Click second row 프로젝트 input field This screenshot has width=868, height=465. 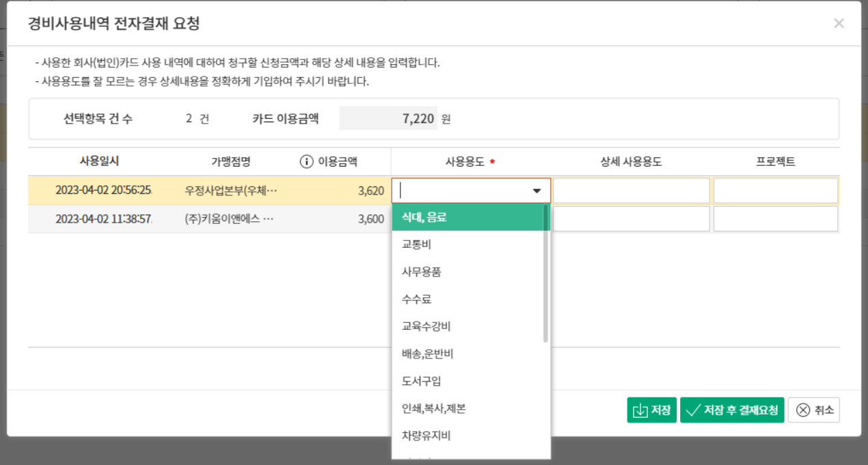point(776,219)
